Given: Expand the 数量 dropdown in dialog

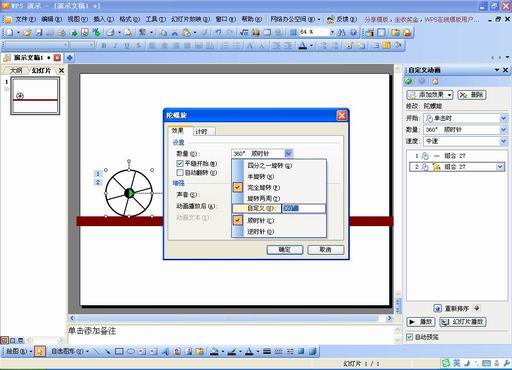Looking at the screenshot, I should [x=289, y=153].
